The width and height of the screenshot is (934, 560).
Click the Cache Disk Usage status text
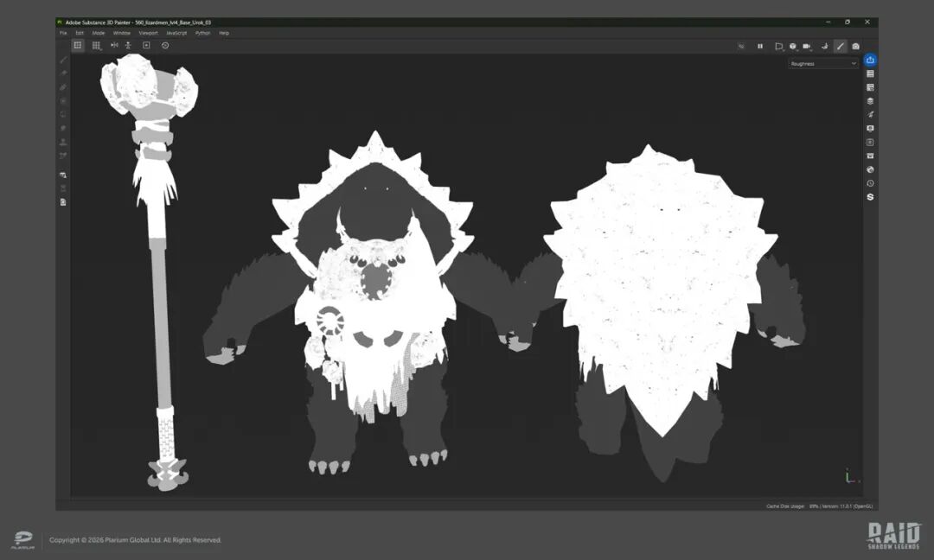coord(785,506)
